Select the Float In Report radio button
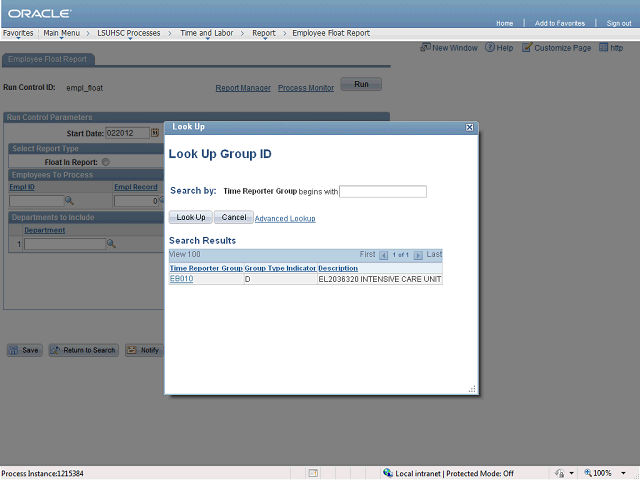 pos(106,162)
